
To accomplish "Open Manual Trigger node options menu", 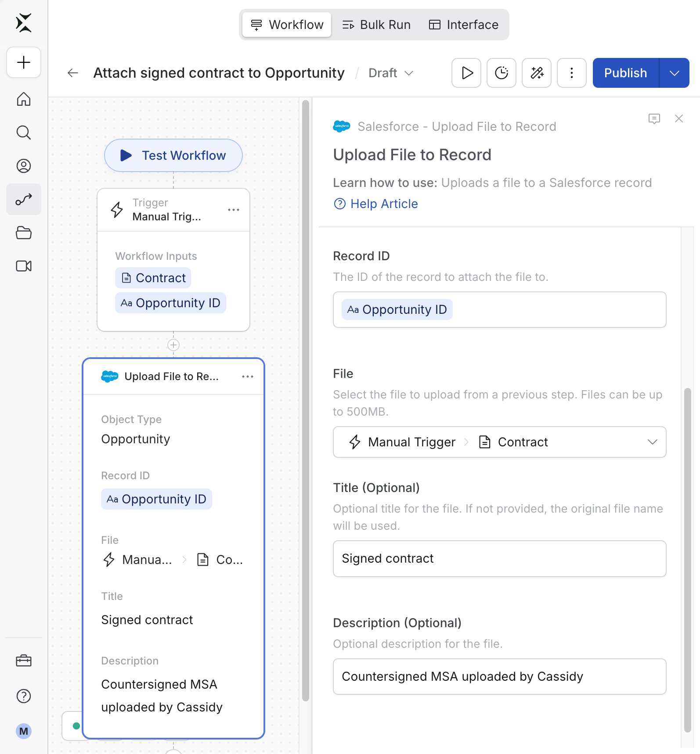I will pos(234,210).
